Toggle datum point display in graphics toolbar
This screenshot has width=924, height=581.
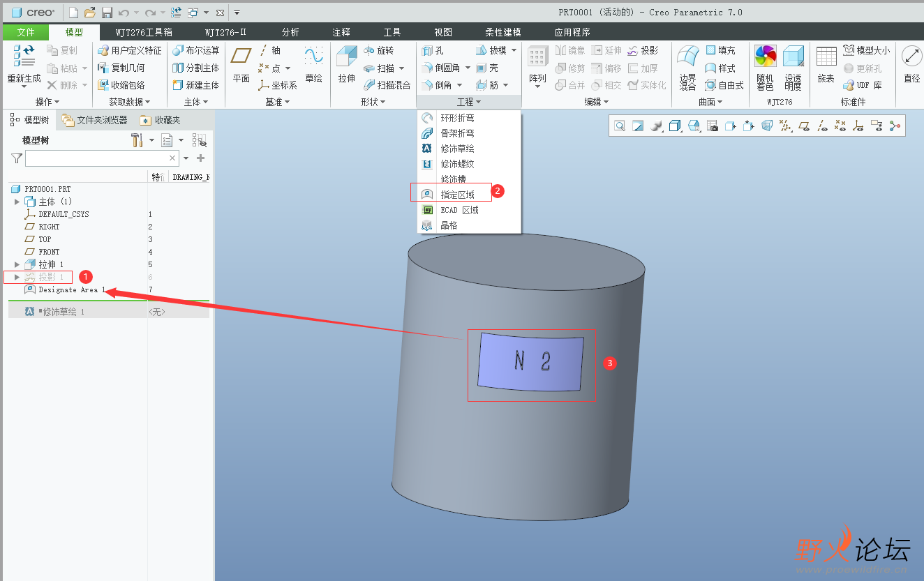click(x=840, y=126)
